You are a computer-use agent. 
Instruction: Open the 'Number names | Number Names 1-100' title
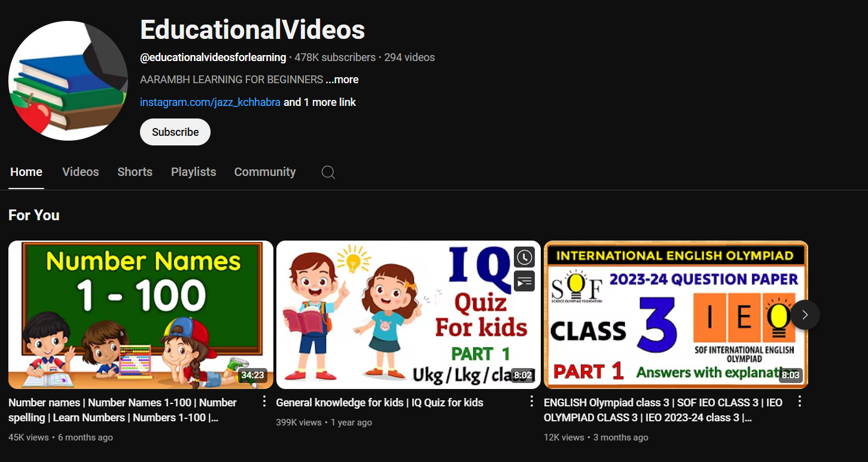click(x=123, y=410)
